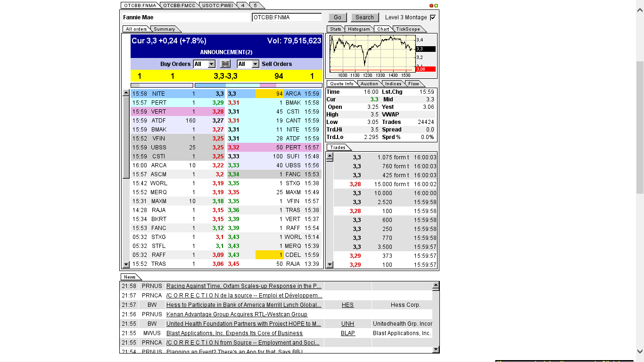Select the Auction tab in the quote panel
The width and height of the screenshot is (644, 362).
tap(369, 83)
